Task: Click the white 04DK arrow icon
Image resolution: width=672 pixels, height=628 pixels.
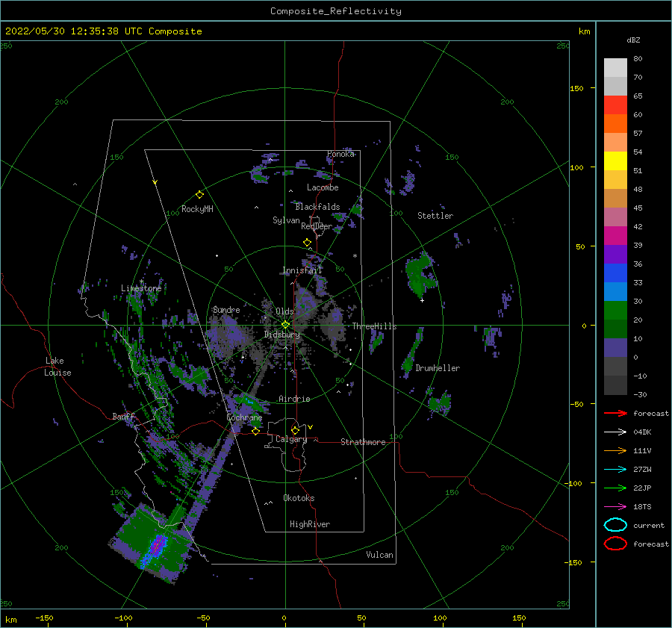Action: (615, 432)
